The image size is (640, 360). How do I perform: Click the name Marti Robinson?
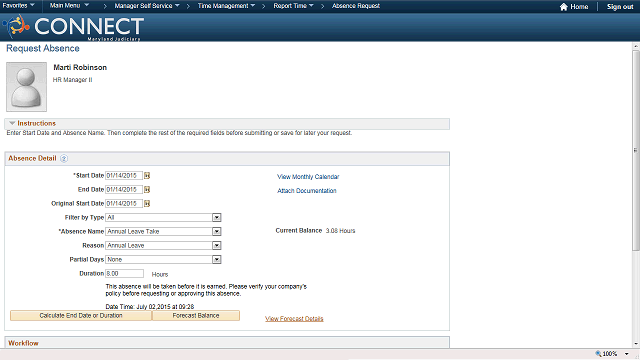click(80, 67)
